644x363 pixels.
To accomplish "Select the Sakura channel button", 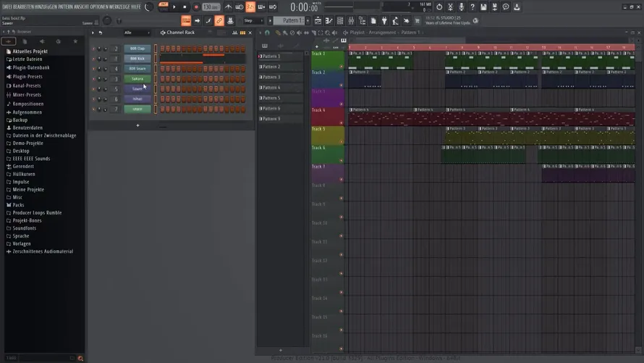I will click(x=137, y=78).
